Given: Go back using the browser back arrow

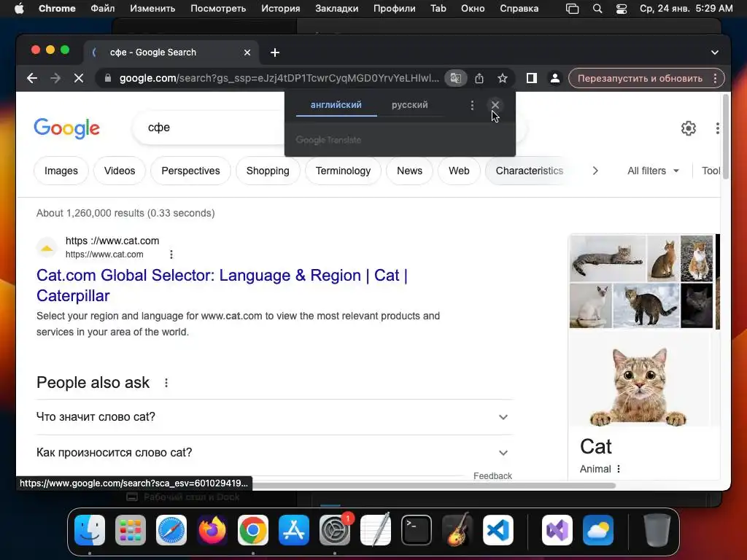Looking at the screenshot, I should pyautogui.click(x=32, y=78).
